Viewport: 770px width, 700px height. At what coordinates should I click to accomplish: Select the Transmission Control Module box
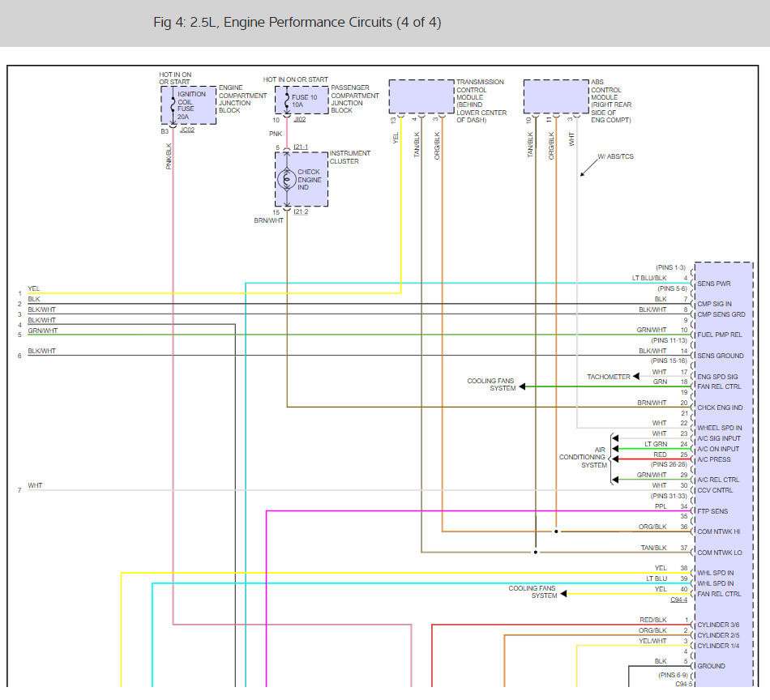tap(421, 96)
